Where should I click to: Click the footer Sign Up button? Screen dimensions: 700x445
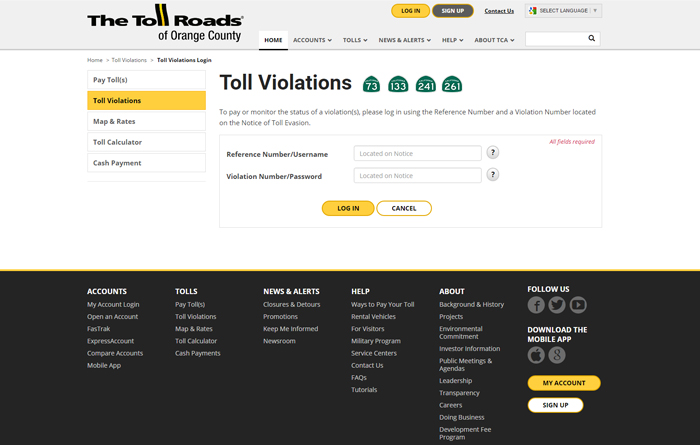tap(555, 405)
